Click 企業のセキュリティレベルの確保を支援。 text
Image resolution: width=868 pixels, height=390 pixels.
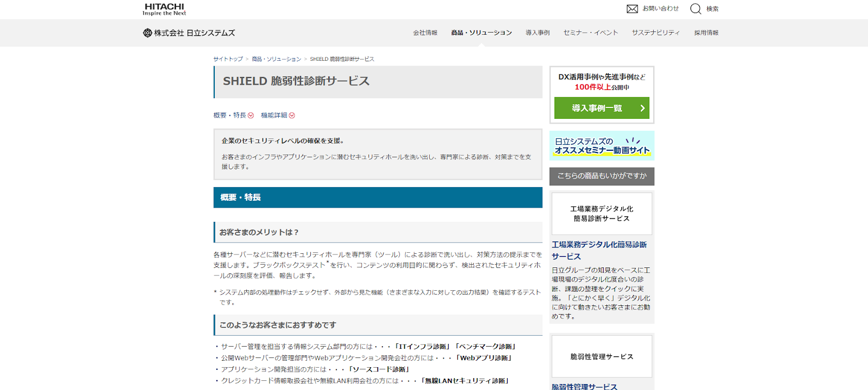tap(283, 141)
